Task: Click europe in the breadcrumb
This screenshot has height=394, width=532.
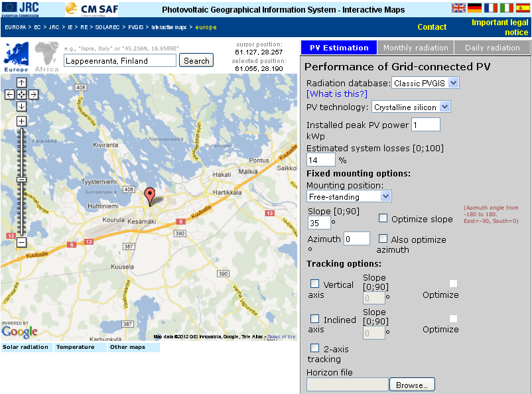Action: pos(206,27)
